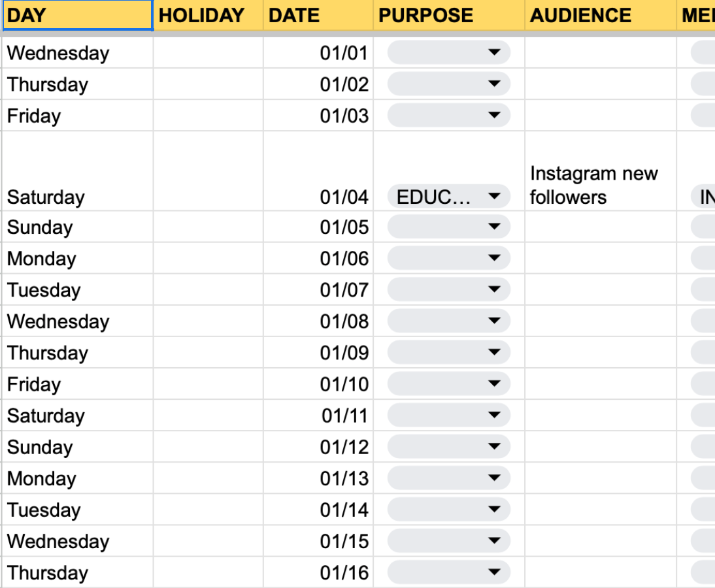
Task: Select the DAY header cell
Action: [x=78, y=16]
